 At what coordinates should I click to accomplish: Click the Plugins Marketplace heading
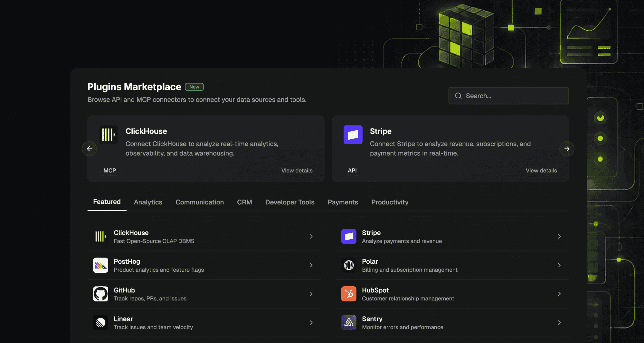click(x=134, y=87)
